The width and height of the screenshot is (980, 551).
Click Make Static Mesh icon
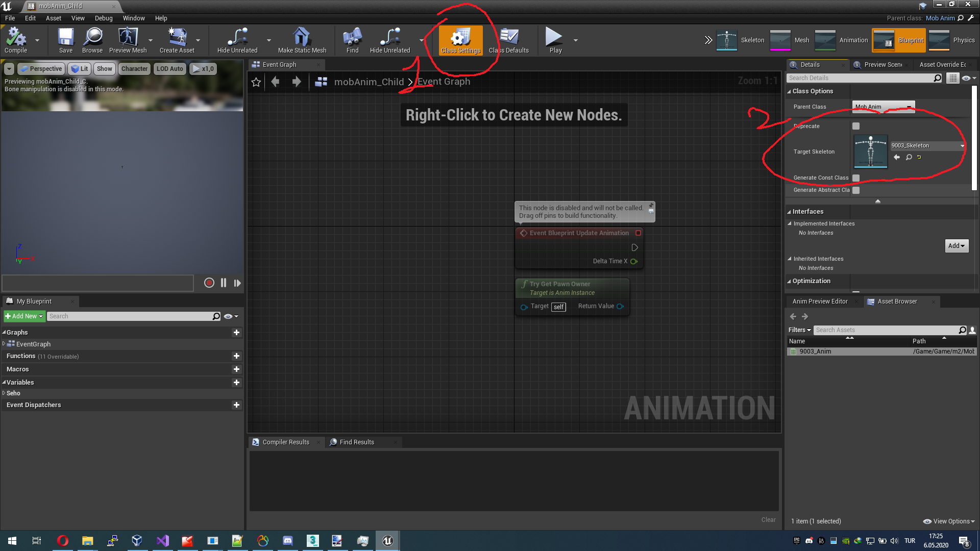[x=302, y=40]
